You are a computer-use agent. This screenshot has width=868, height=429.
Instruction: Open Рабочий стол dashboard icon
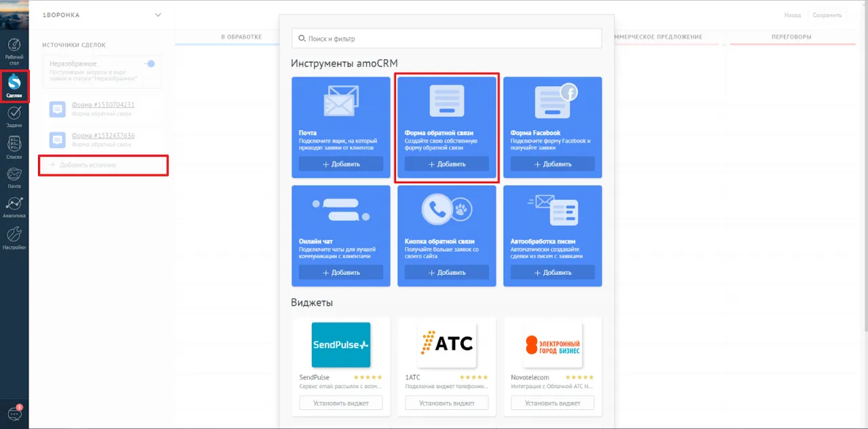click(x=14, y=52)
